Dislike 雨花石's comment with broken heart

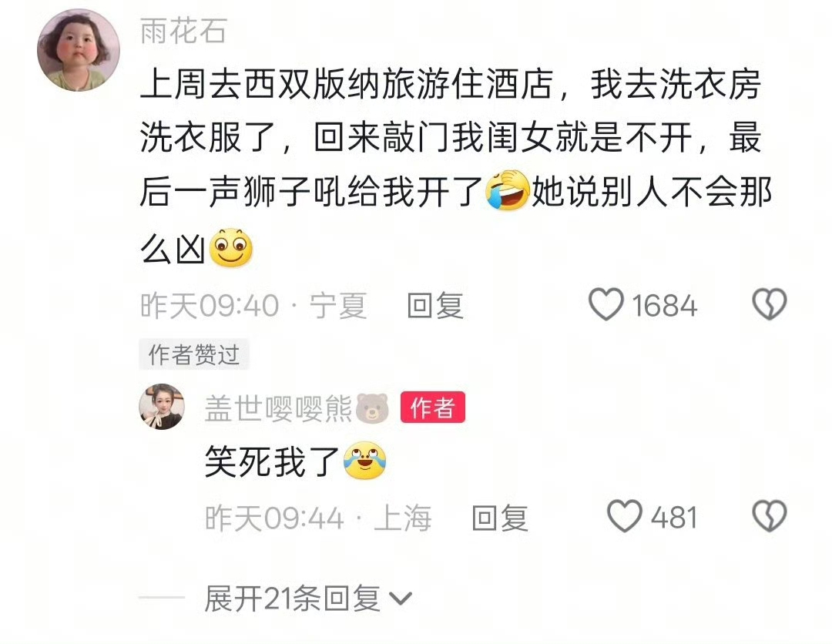coord(769,304)
